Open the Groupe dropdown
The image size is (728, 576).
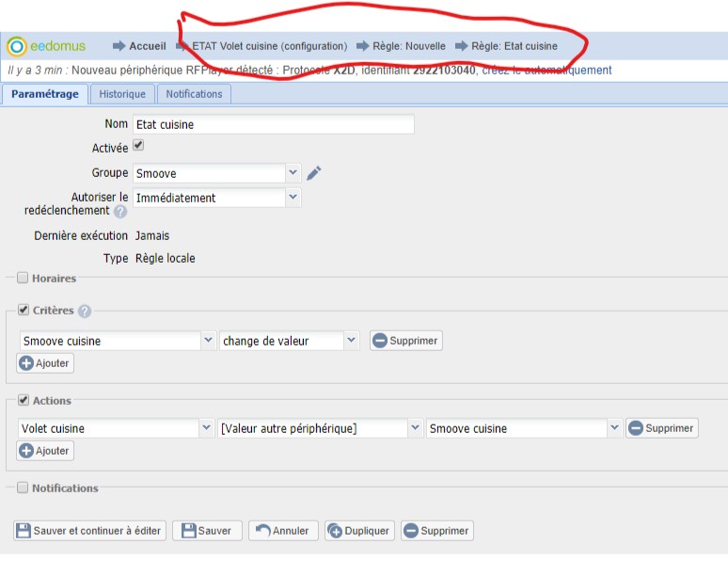[293, 173]
